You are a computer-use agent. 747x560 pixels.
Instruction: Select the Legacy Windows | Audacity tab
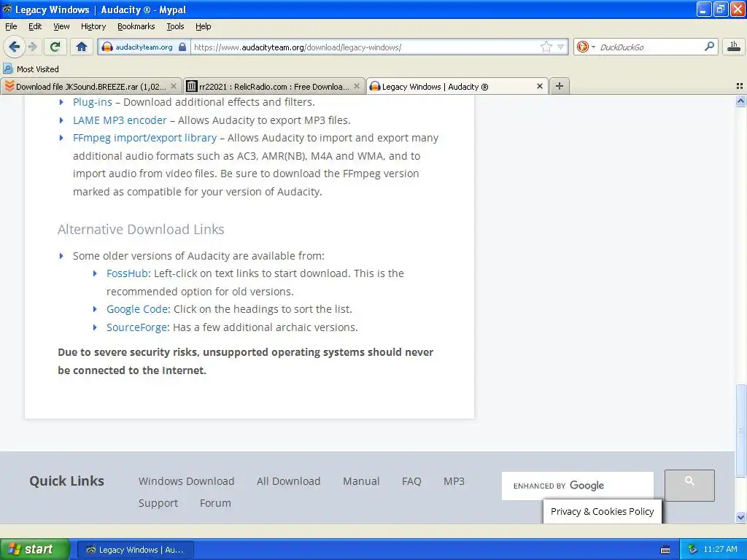[x=457, y=86]
